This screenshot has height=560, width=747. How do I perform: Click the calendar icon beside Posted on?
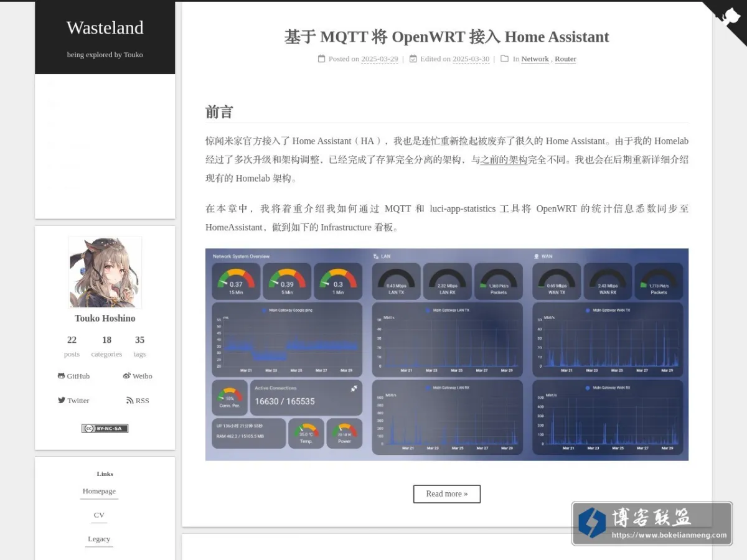pyautogui.click(x=321, y=58)
